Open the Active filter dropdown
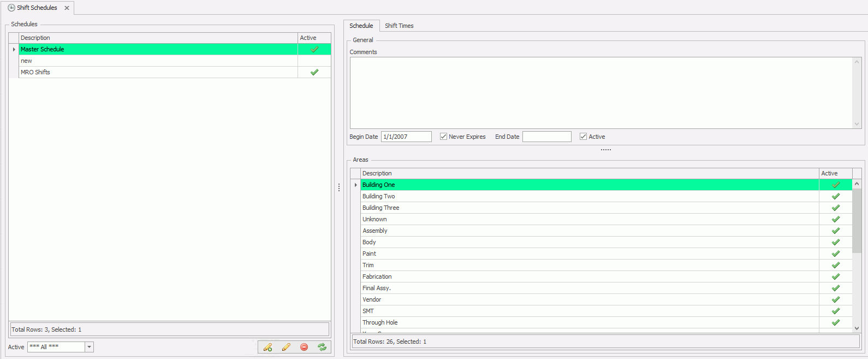 click(x=89, y=347)
